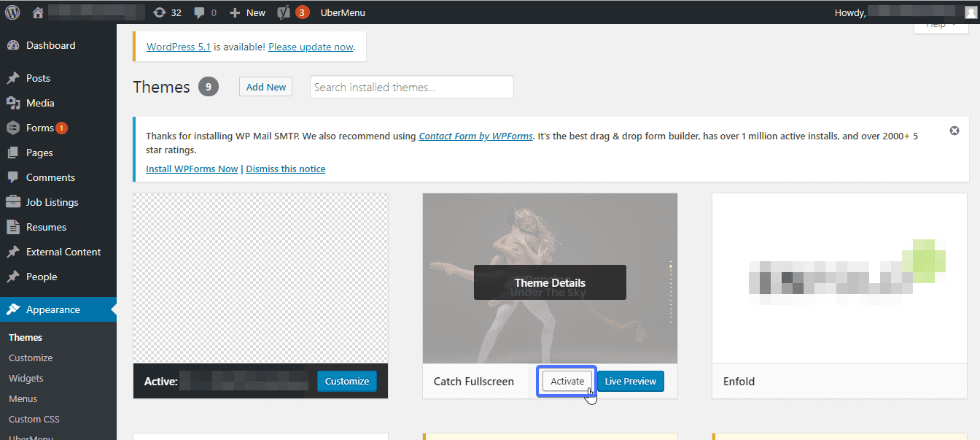This screenshot has width=980, height=440.
Task: Expand the Help tab dropdown
Action: pyautogui.click(x=942, y=26)
